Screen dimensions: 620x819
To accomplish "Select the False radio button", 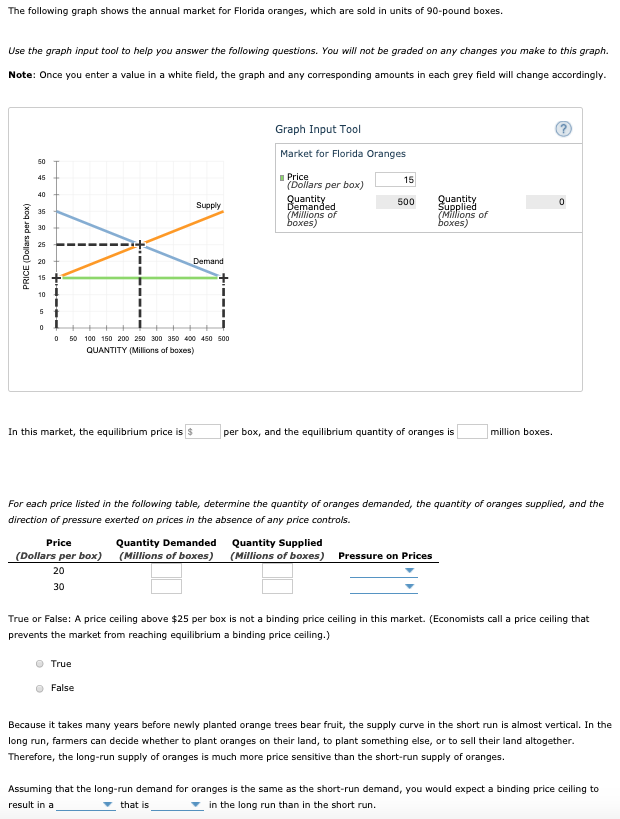I will [39, 687].
